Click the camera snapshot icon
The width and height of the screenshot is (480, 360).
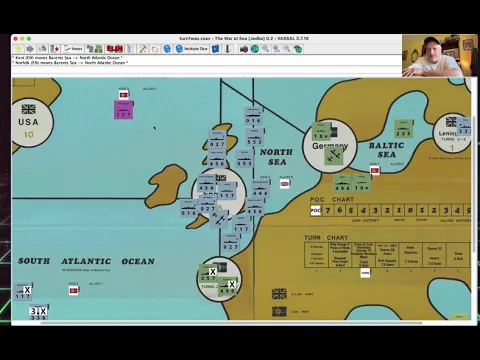(244, 49)
